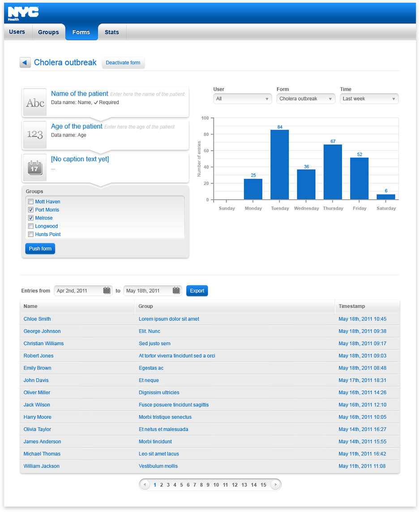Open the User dropdown set to All
This screenshot has width=420, height=512.
pos(242,98)
